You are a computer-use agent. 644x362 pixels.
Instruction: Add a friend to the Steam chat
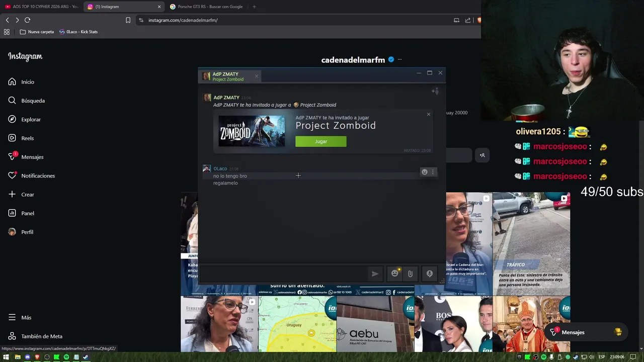[435, 91]
